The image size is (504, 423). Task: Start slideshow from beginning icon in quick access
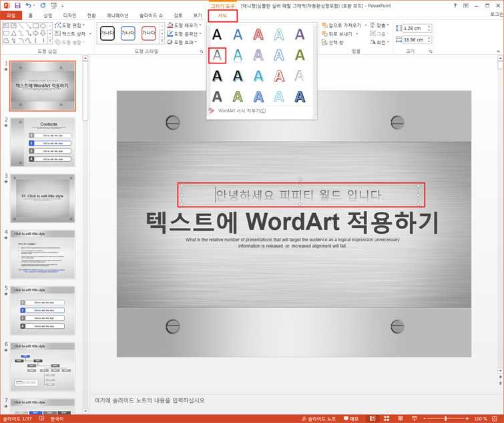pos(54,5)
